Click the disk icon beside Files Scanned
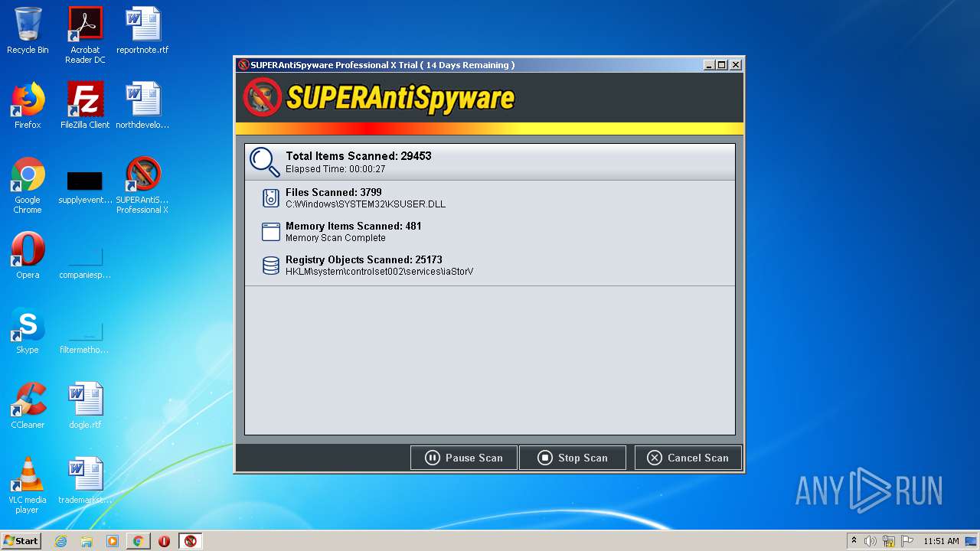Screen dimensions: 980x551 (270, 198)
